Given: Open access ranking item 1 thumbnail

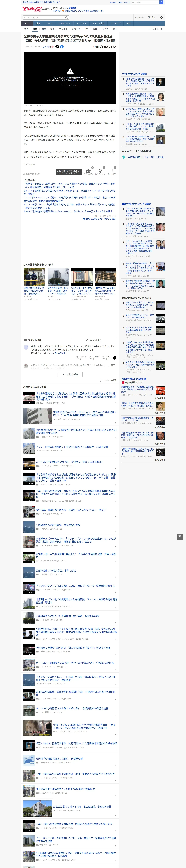Looking at the screenshot, I should coord(160,82).
